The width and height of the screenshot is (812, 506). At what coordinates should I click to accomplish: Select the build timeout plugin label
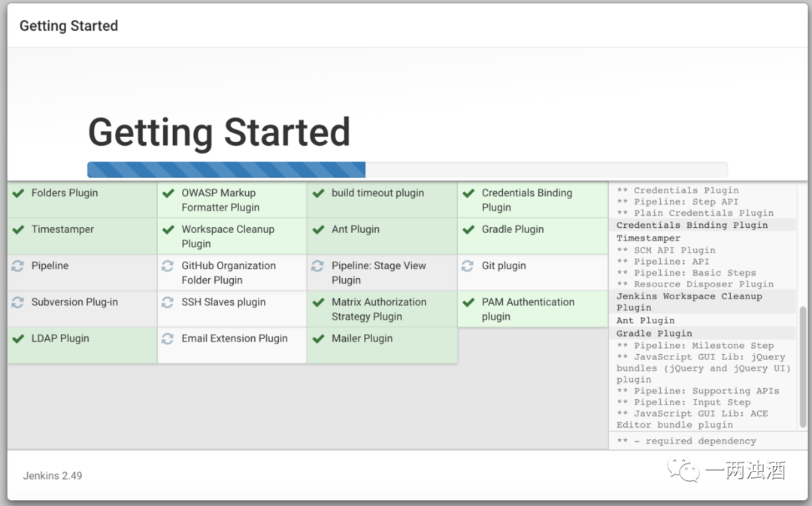coord(378,192)
